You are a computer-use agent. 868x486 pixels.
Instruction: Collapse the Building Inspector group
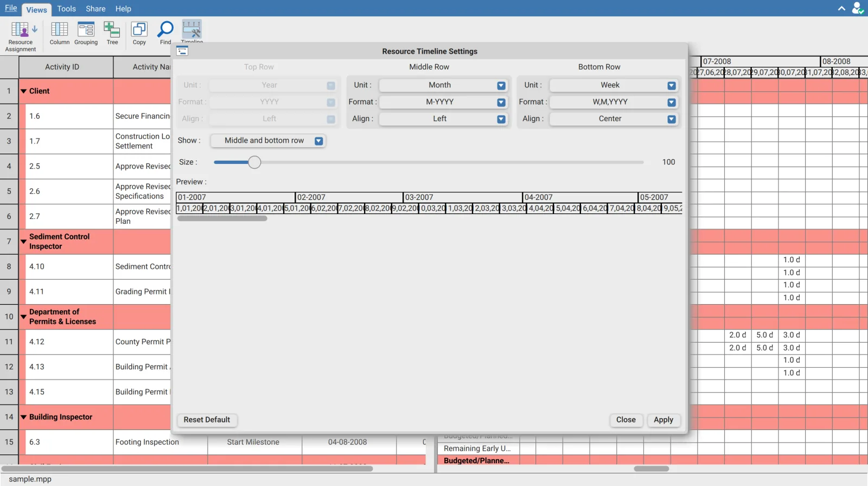23,417
